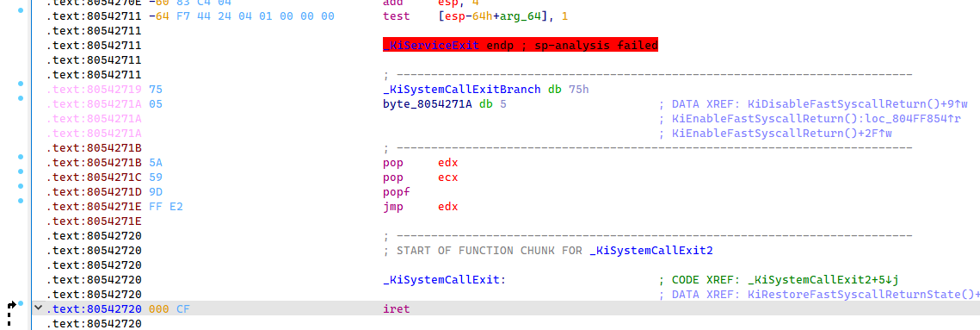The height and width of the screenshot is (330, 980).
Task: Click highlighted address .text:80542720 on iret line
Action: [x=95, y=309]
